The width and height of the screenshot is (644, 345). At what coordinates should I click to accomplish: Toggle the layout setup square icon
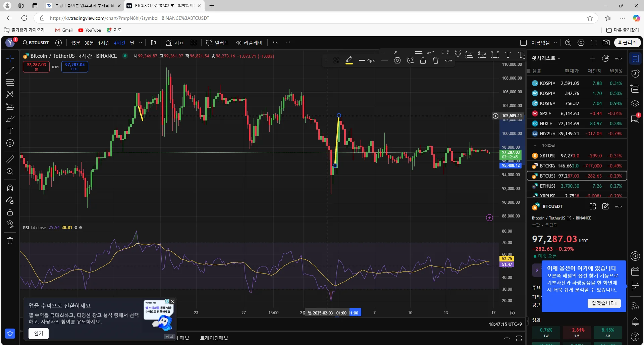click(x=523, y=43)
